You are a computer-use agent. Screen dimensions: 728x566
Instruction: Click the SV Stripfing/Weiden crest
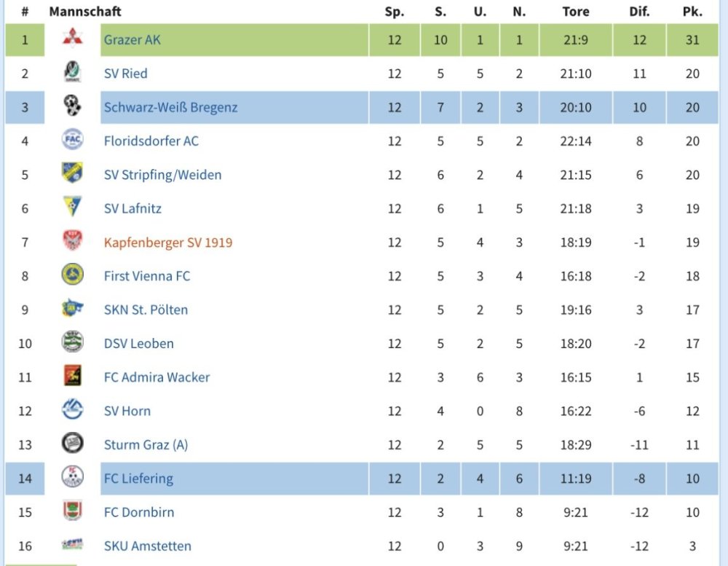pyautogui.click(x=72, y=174)
